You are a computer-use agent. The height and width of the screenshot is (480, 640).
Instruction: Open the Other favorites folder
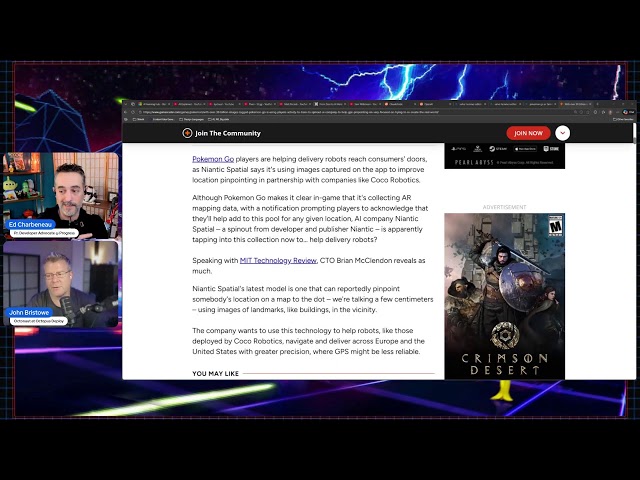tap(624, 119)
